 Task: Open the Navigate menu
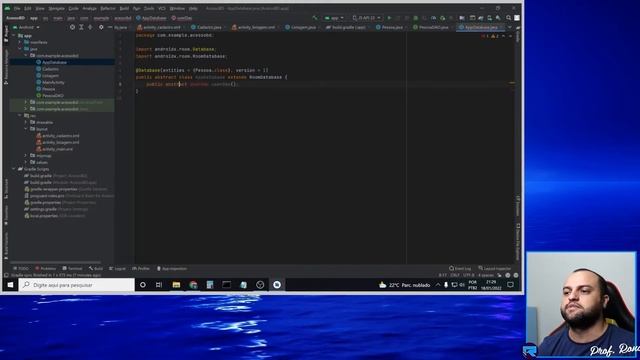click(57, 8)
